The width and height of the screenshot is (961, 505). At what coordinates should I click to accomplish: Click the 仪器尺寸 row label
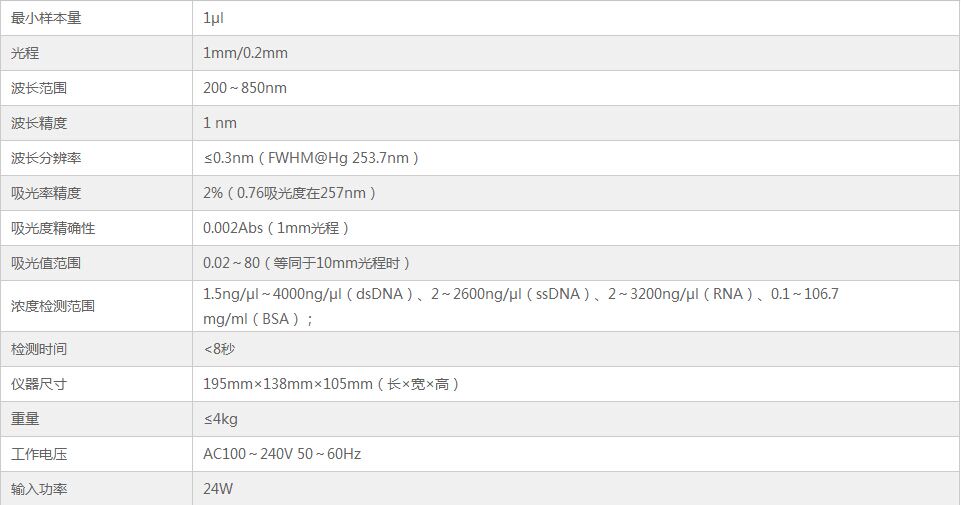[39, 384]
